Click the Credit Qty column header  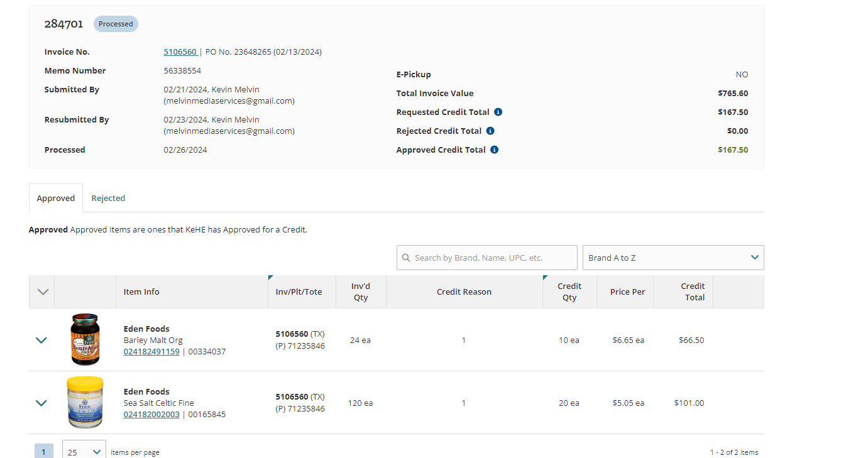pyautogui.click(x=569, y=292)
